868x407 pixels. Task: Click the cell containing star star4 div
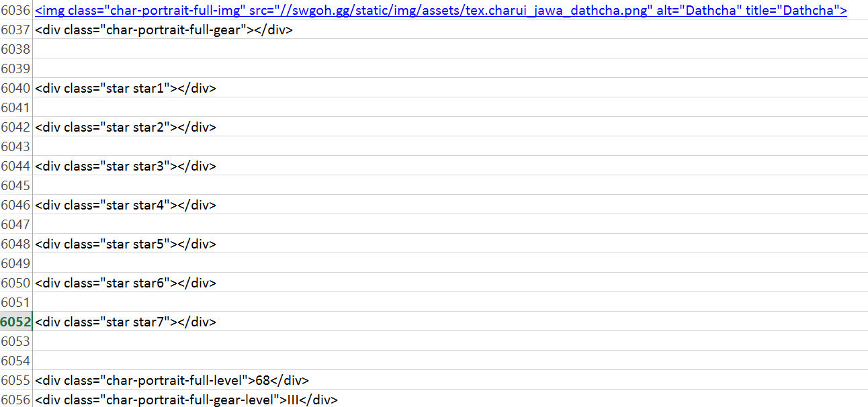(126, 206)
